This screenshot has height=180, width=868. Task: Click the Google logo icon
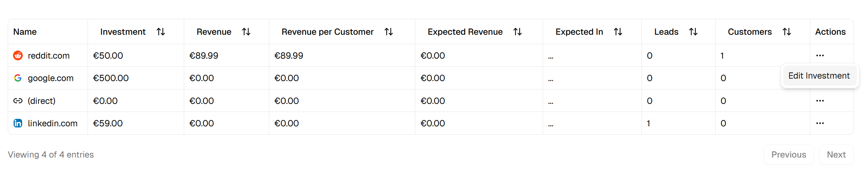[x=18, y=78]
